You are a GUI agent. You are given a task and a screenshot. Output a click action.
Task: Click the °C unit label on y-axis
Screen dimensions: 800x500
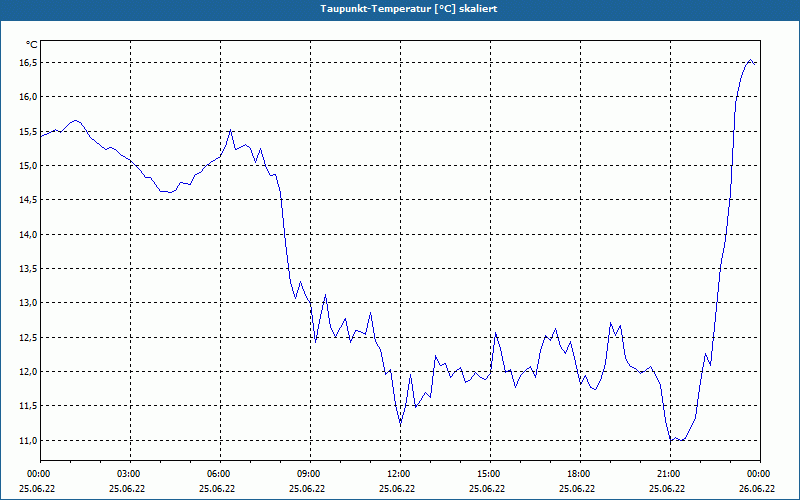(32, 45)
